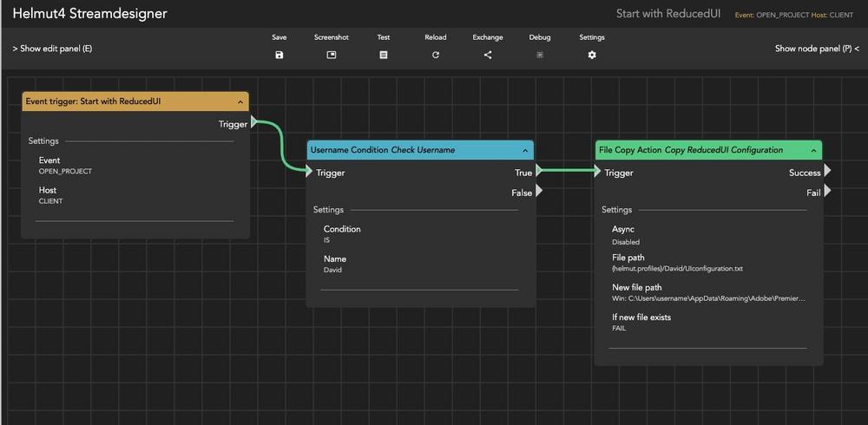This screenshot has height=425, width=868.
Task: Open the Exchange share icon
Action: (488, 55)
